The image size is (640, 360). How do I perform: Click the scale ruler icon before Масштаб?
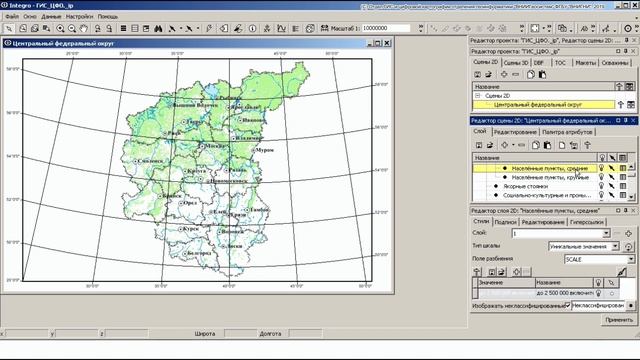tap(324, 28)
